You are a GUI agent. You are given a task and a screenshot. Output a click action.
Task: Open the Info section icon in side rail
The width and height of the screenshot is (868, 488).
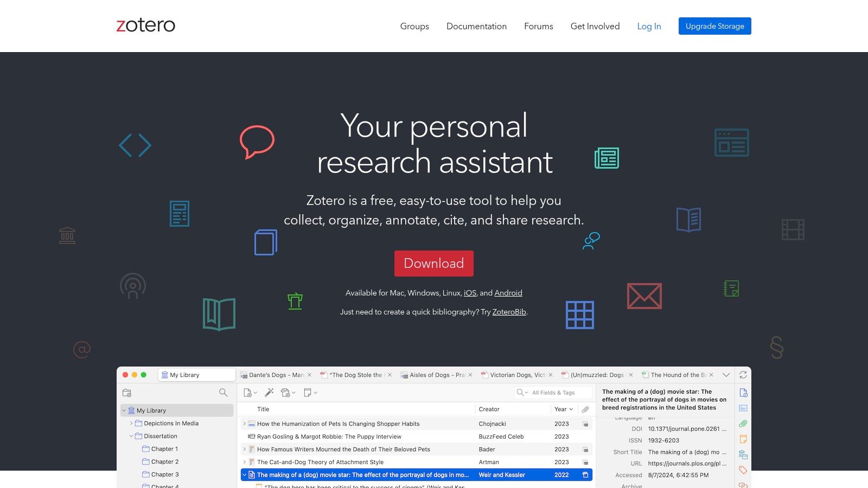(x=743, y=393)
